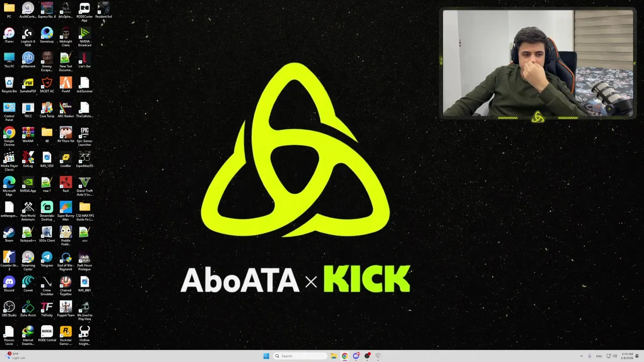Open File Explorer from the taskbar

click(x=334, y=356)
